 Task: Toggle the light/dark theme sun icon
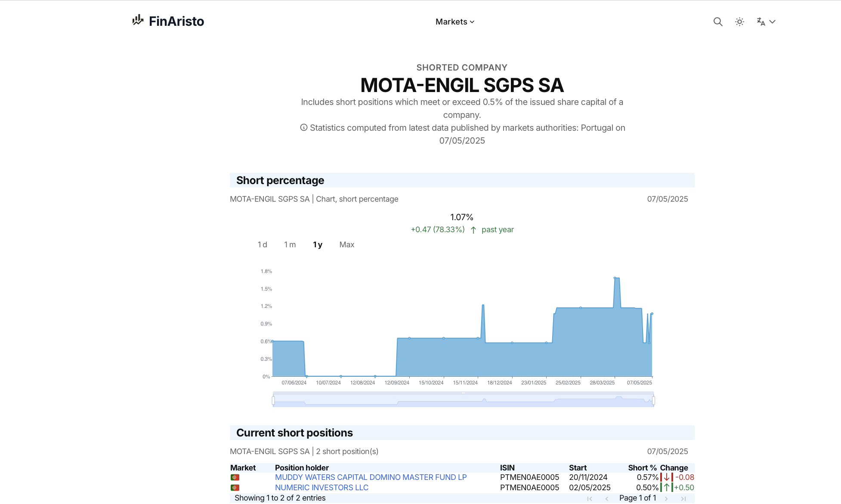click(739, 22)
